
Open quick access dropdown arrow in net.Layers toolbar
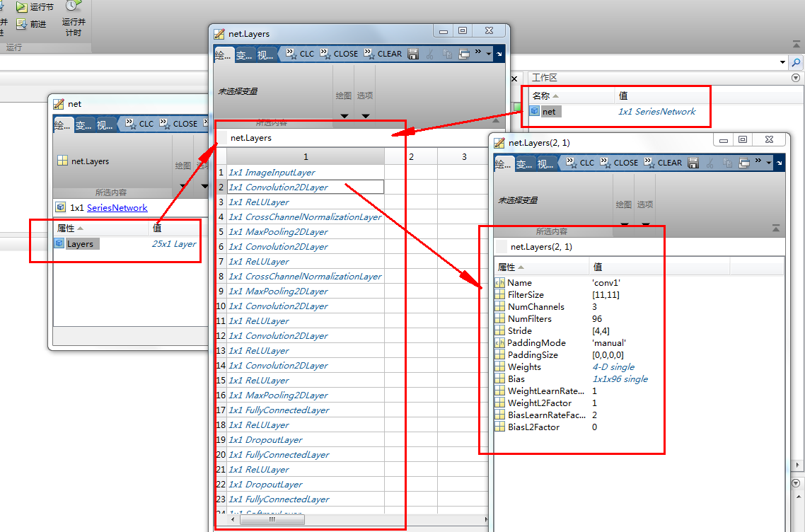point(489,53)
